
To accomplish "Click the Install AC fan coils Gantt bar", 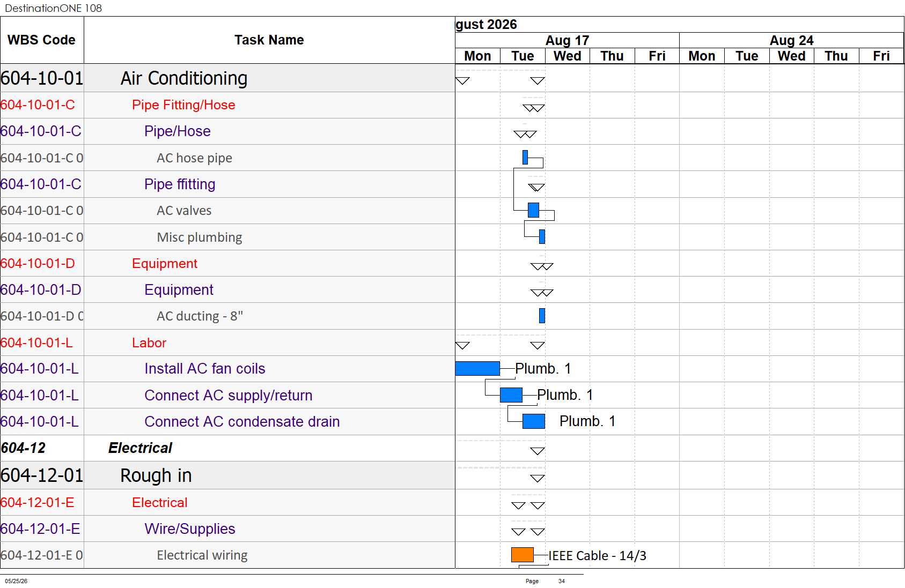I will click(x=477, y=368).
